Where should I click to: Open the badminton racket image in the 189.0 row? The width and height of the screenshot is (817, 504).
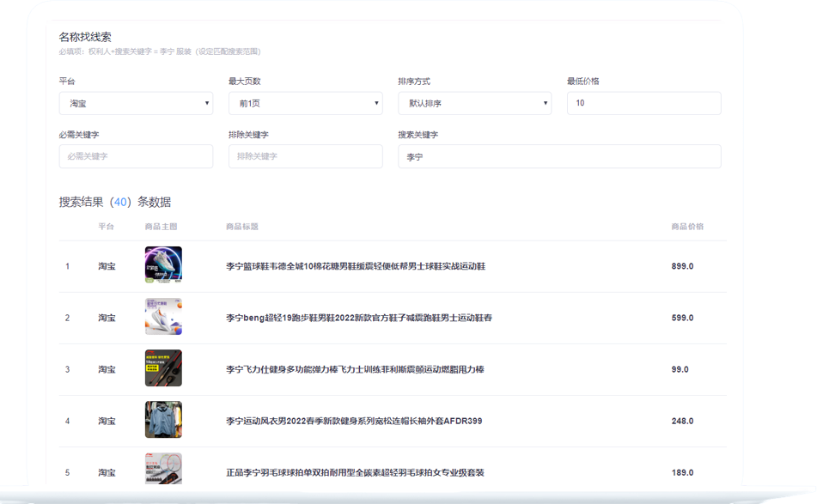coord(163,469)
